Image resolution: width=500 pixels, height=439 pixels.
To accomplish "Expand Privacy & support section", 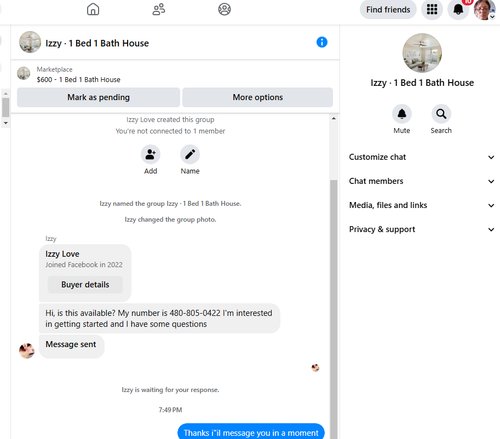I will click(x=422, y=229).
